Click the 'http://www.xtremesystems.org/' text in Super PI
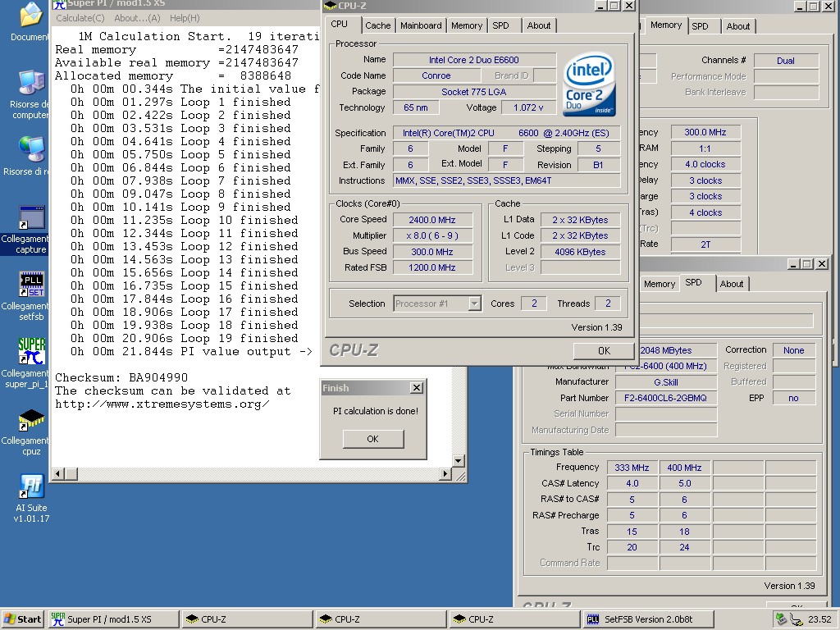This screenshot has height=630, width=840. [162, 404]
